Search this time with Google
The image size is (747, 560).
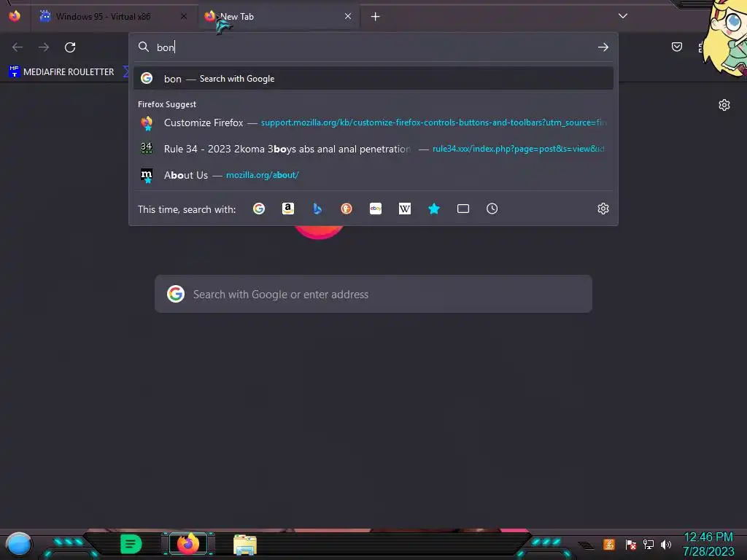259,209
